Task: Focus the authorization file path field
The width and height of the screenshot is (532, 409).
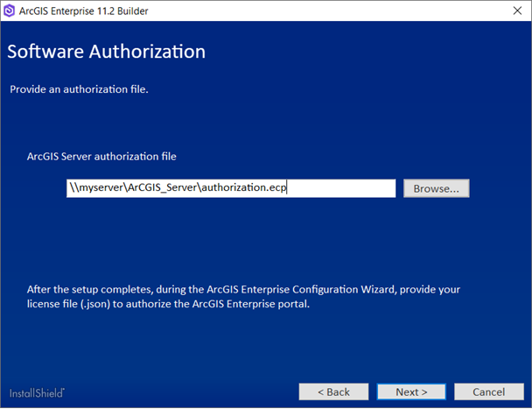Action: (231, 188)
